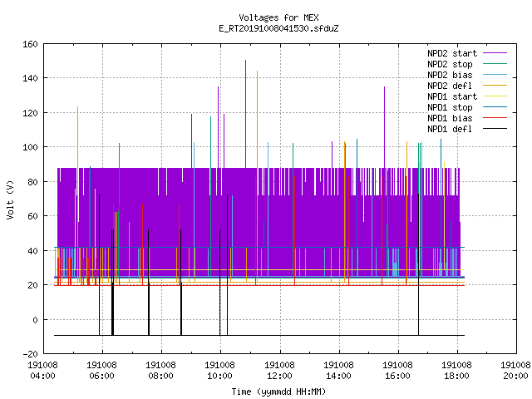Click the NPD2 start legend label

point(452,53)
